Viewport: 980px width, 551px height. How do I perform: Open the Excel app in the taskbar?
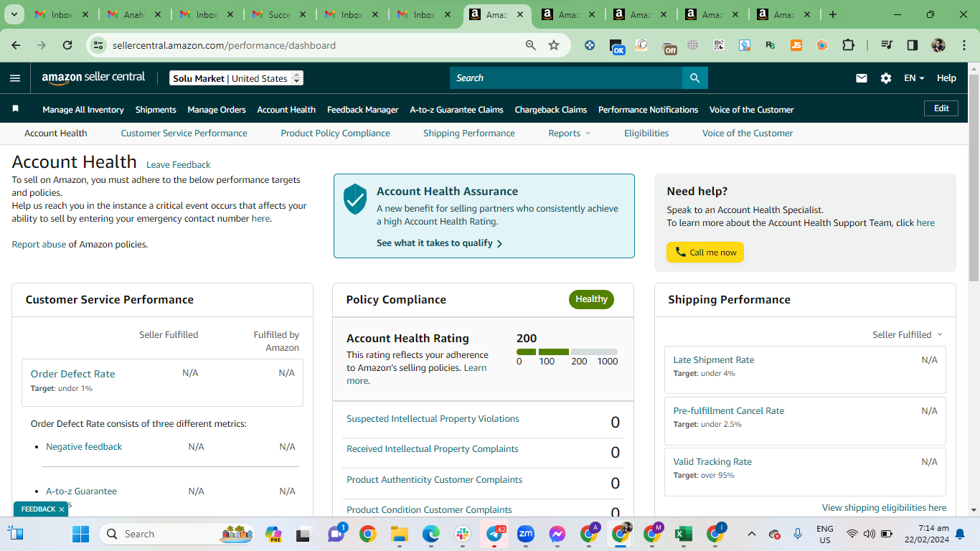click(683, 534)
